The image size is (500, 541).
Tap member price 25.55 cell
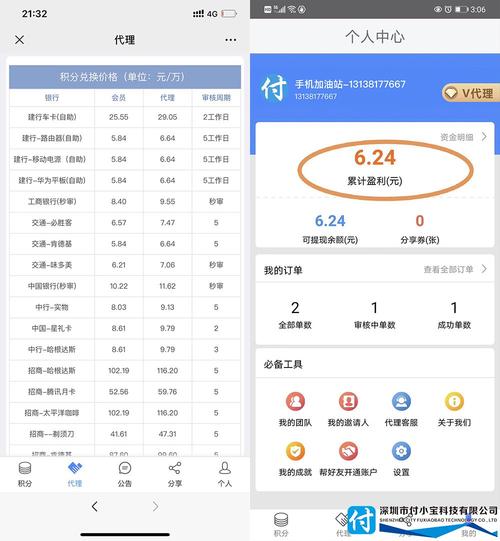[119, 117]
